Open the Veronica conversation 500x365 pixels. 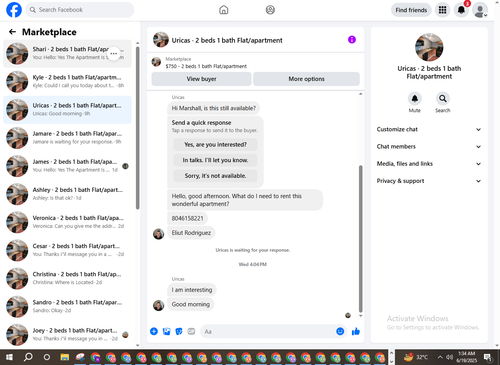coord(67,222)
